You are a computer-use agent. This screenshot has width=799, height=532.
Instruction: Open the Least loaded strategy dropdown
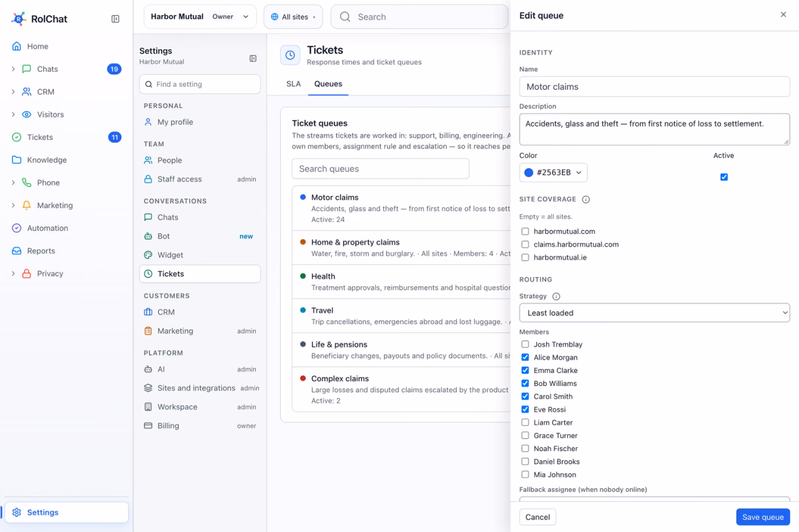[654, 313]
